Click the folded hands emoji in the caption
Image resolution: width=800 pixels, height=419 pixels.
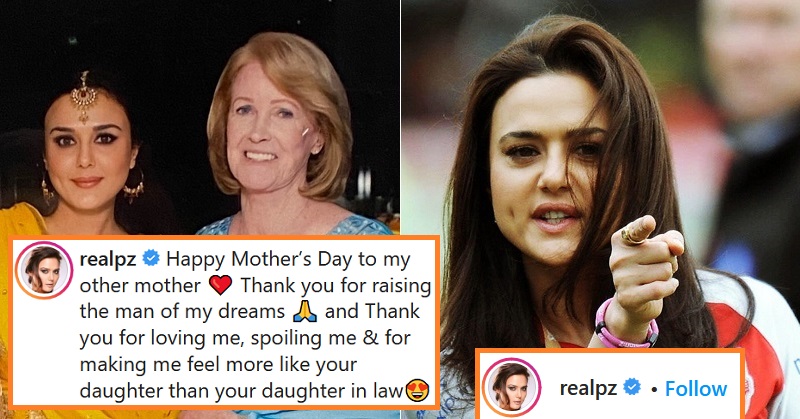(305, 312)
